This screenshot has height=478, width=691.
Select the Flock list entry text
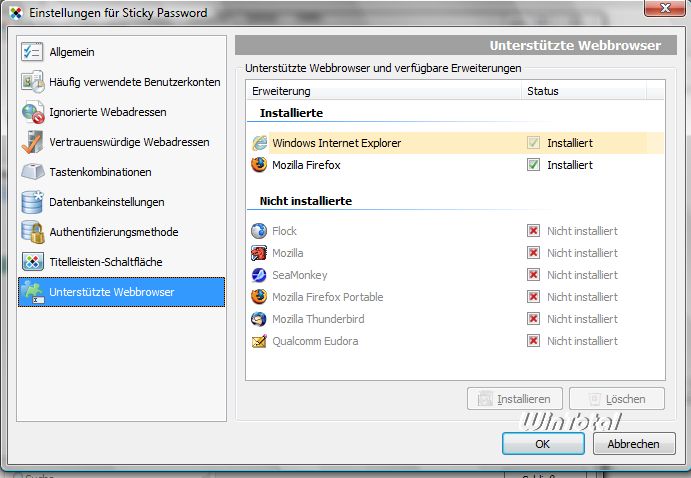[284, 231]
